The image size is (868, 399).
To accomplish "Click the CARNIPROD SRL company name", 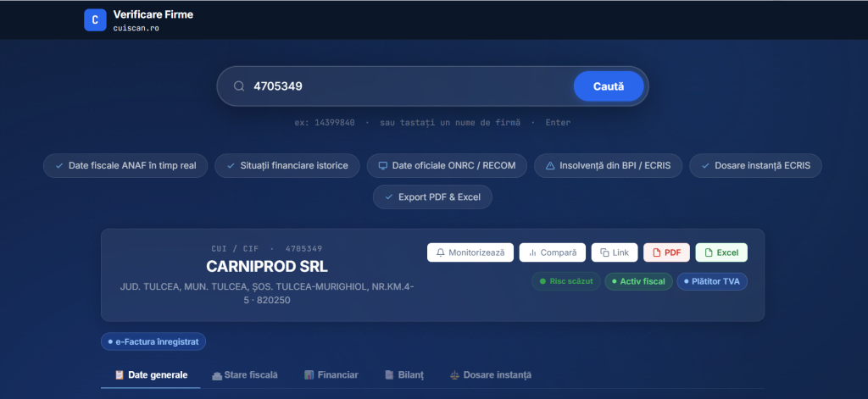I will [x=267, y=267].
